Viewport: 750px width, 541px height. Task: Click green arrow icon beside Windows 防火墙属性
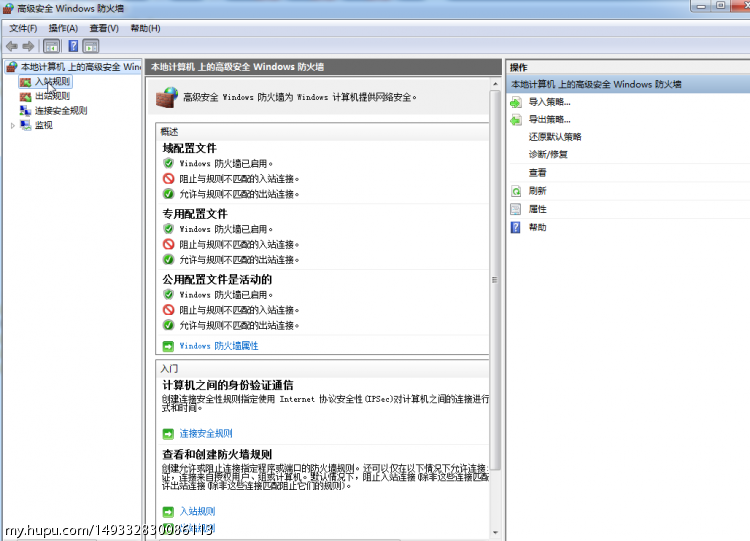tap(168, 346)
